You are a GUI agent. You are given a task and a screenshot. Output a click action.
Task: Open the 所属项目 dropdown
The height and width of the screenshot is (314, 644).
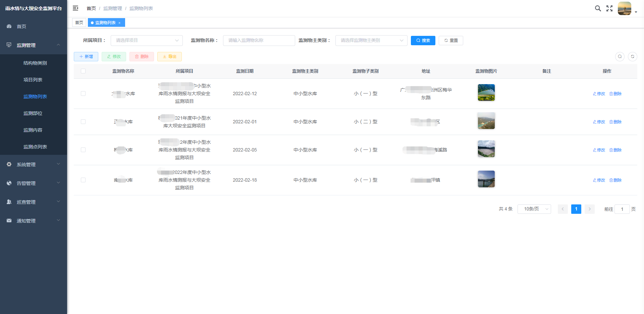coord(147,41)
